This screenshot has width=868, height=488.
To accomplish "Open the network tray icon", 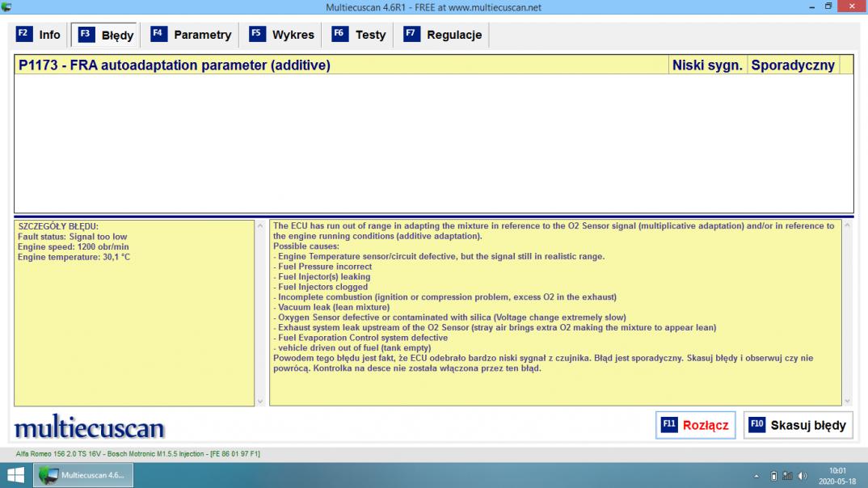I will click(787, 476).
